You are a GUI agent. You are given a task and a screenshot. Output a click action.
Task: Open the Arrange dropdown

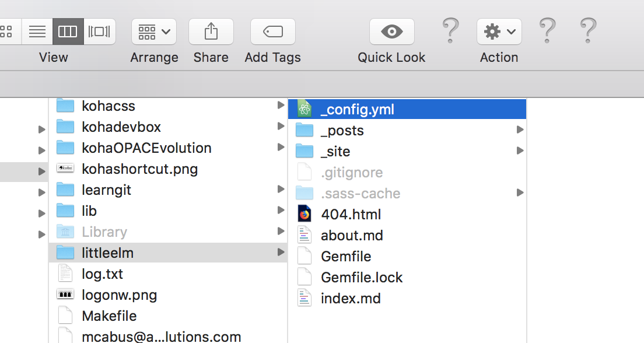tap(153, 32)
